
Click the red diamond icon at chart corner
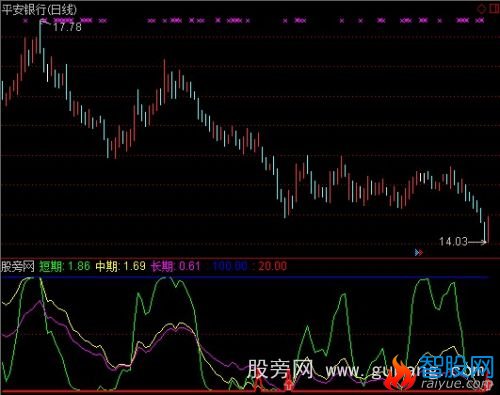pyautogui.click(x=482, y=9)
